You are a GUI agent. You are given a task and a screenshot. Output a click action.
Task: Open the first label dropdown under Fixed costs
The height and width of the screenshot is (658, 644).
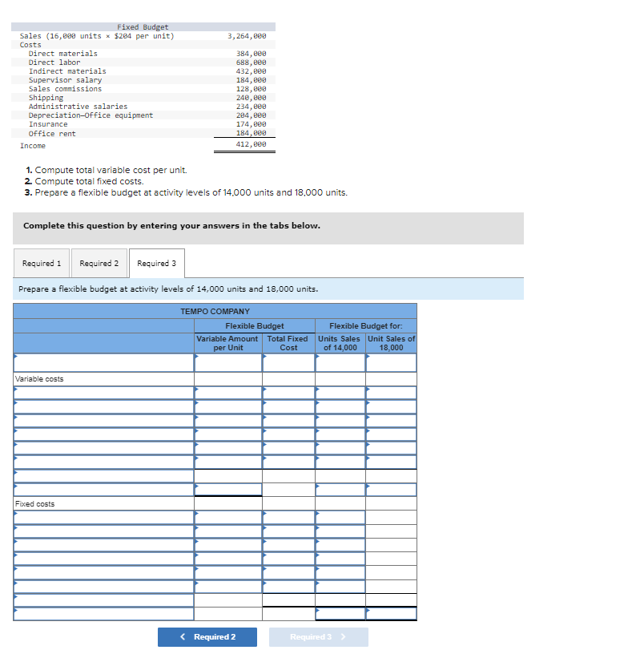pyautogui.click(x=103, y=518)
